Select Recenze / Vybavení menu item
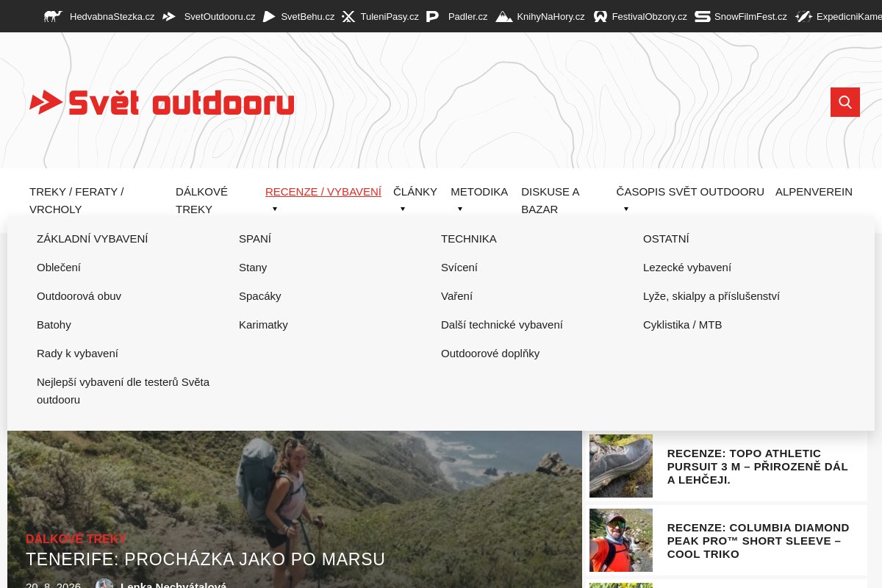 point(323,191)
